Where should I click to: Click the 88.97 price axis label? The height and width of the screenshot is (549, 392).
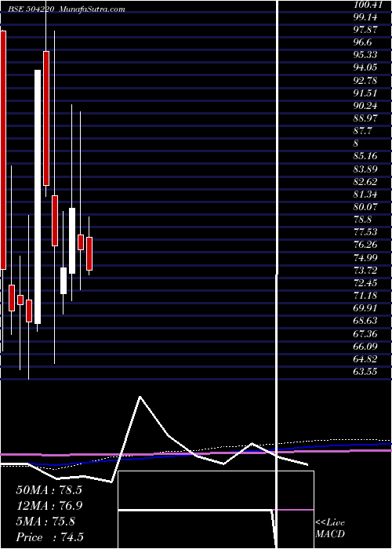[x=365, y=118]
